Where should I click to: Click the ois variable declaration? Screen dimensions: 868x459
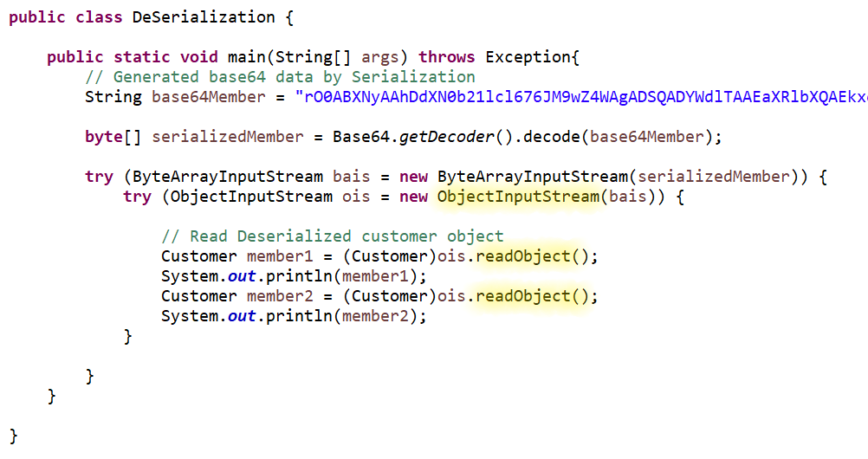(x=356, y=197)
